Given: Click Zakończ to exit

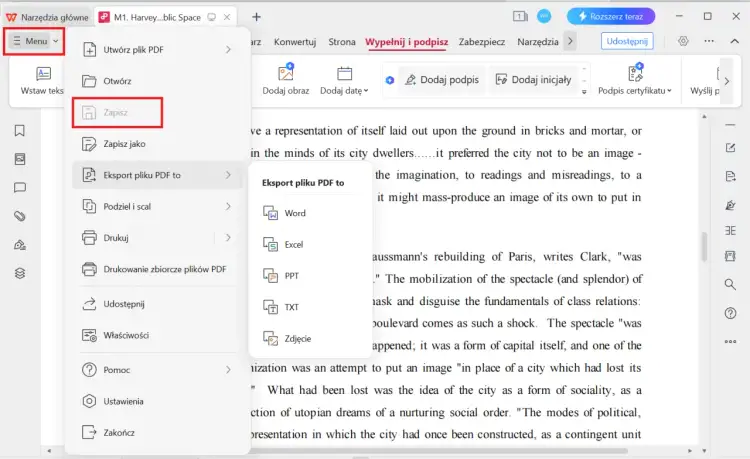Looking at the screenshot, I should (x=157, y=433).
